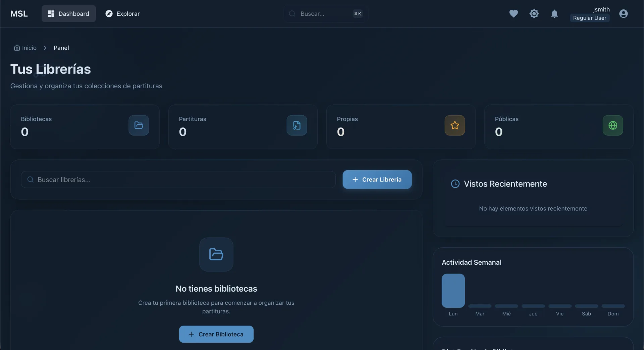Viewport: 644px width, 350px height.
Task: Switch to the Explorar tab
Action: point(122,14)
